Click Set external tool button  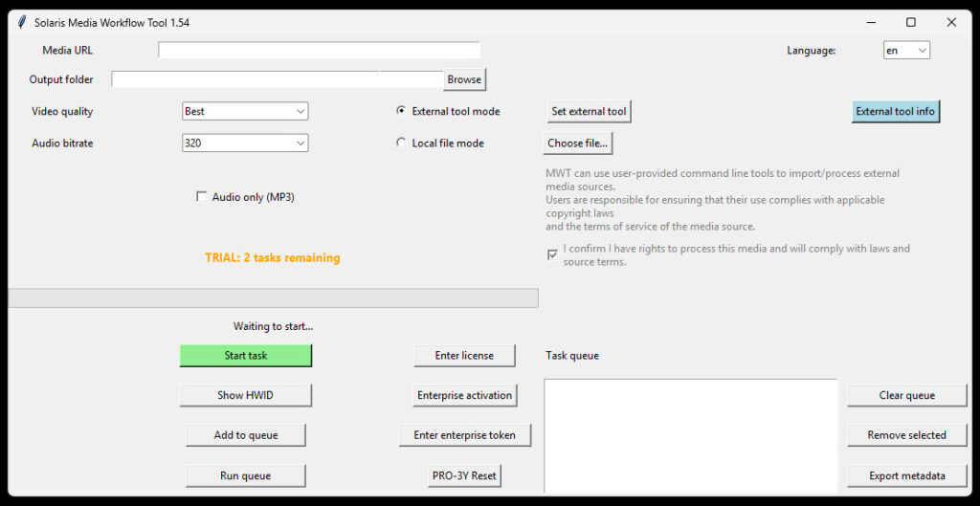pos(589,111)
